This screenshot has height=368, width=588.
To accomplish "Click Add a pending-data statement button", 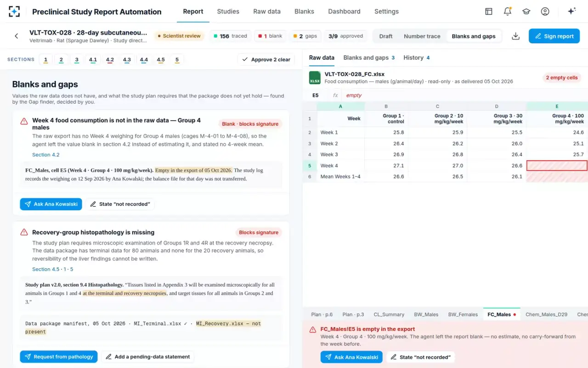I will [x=147, y=356].
